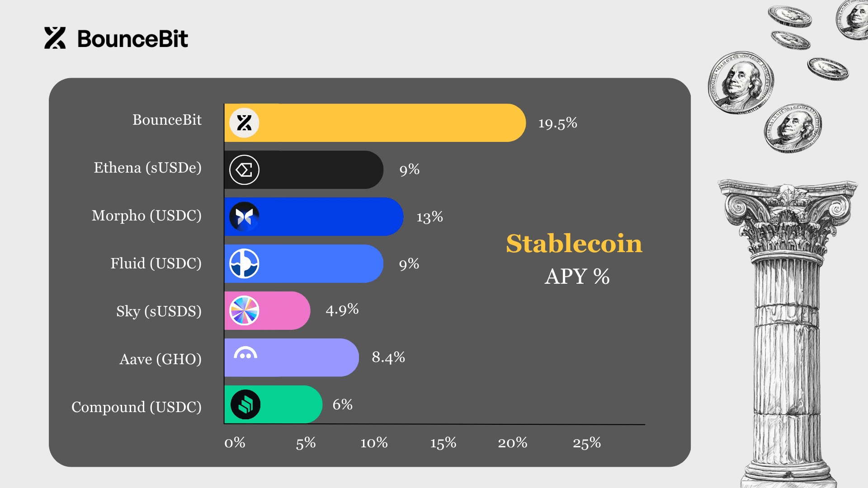Select the Morpho (USDC) label
Image resolution: width=868 pixels, height=488 pixels.
click(147, 216)
